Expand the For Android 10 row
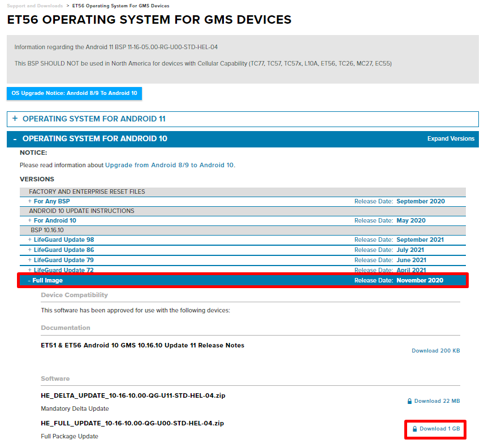This screenshot has height=448, width=484. coord(243,220)
